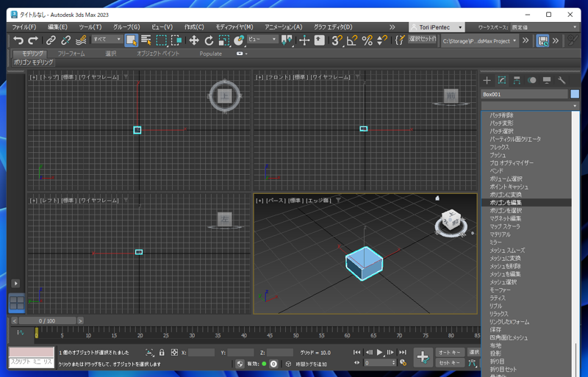Open Edit Named Selection Sets icon
588x377 pixels.
coord(400,40)
